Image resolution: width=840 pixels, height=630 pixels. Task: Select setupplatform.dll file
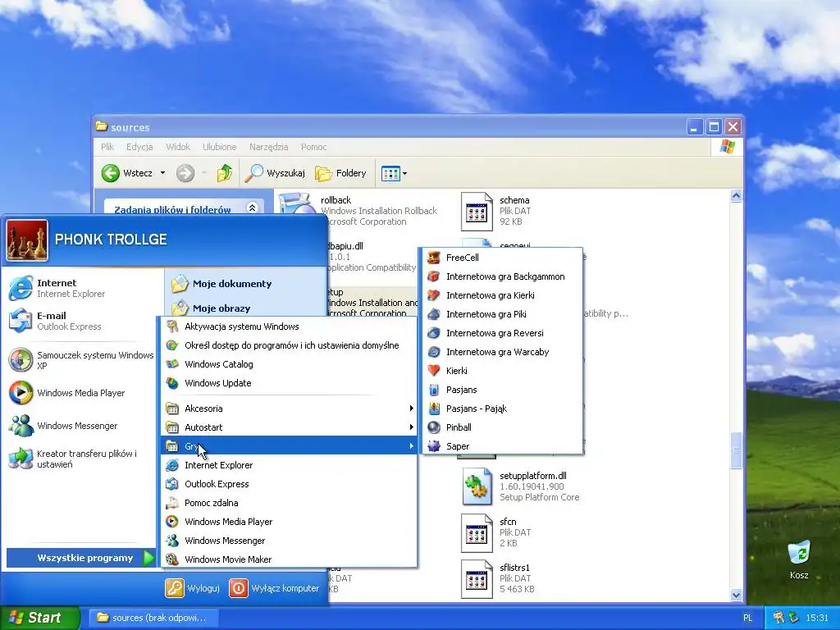tap(521, 486)
